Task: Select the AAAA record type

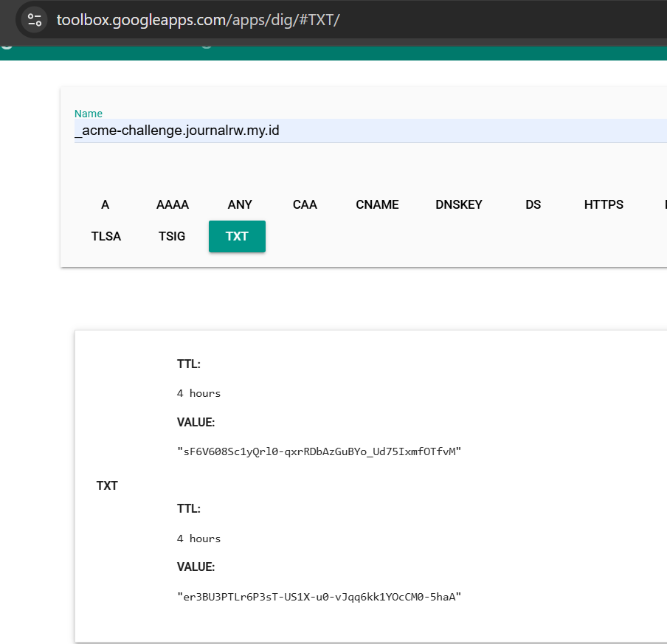Action: coord(172,204)
